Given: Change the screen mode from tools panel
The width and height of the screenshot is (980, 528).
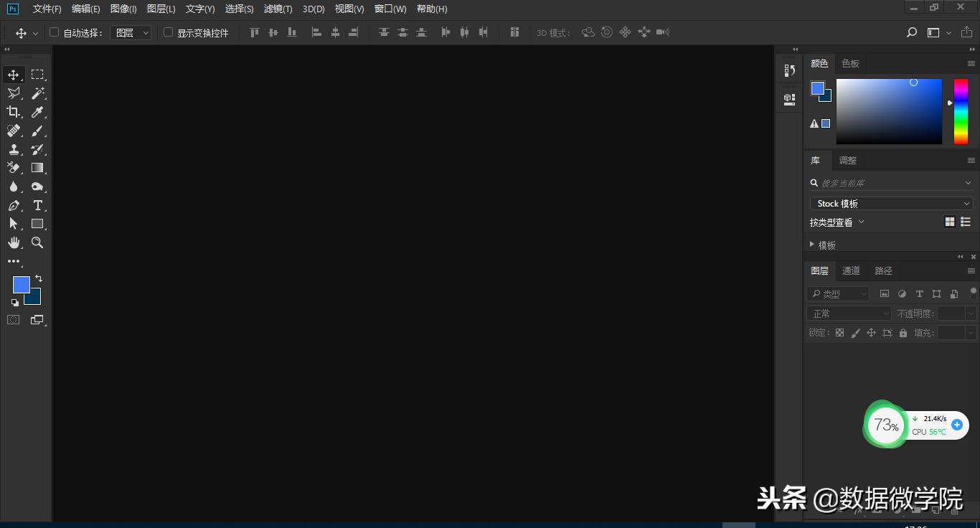Looking at the screenshot, I should click(37, 320).
